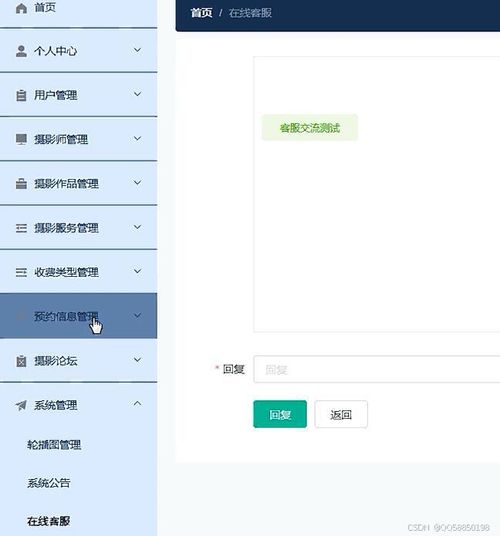Screen dimensions: 500x536
Task: Focus the 回复 text input field
Action: (377, 369)
